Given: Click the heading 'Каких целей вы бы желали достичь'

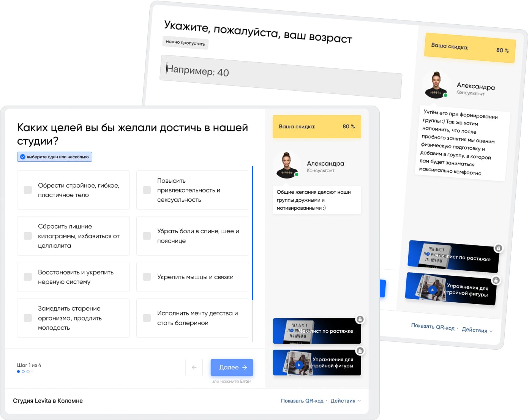Looking at the screenshot, I should 133,134.
